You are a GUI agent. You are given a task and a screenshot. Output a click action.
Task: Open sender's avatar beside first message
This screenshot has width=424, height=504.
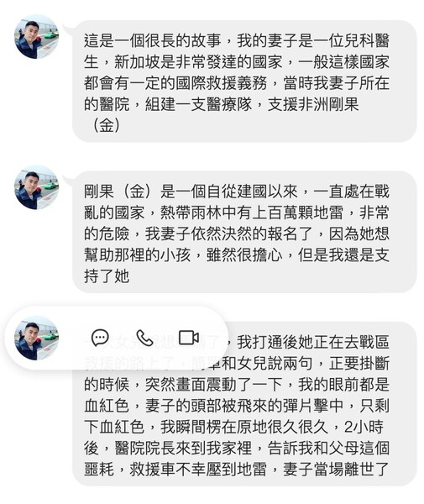pos(37,37)
